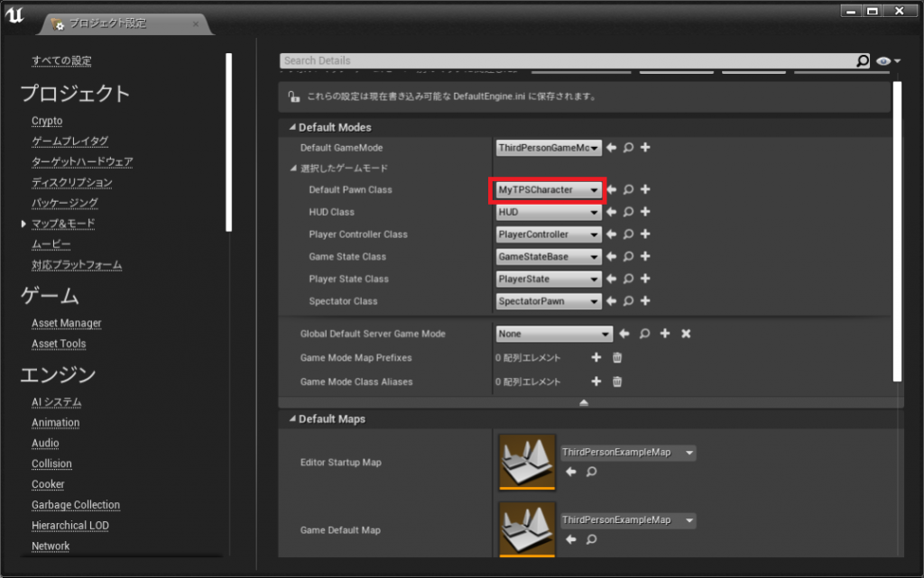The width and height of the screenshot is (924, 578).
Task: Click the ThirdPersonExampleMap thumbnail
Action: click(526, 462)
